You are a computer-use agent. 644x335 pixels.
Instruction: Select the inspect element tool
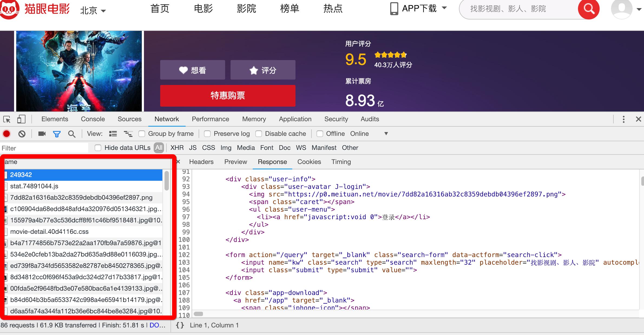click(6, 119)
